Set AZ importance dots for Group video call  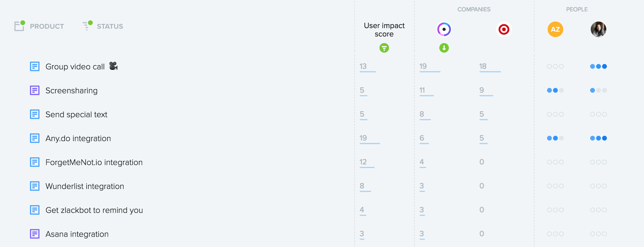[x=555, y=66]
